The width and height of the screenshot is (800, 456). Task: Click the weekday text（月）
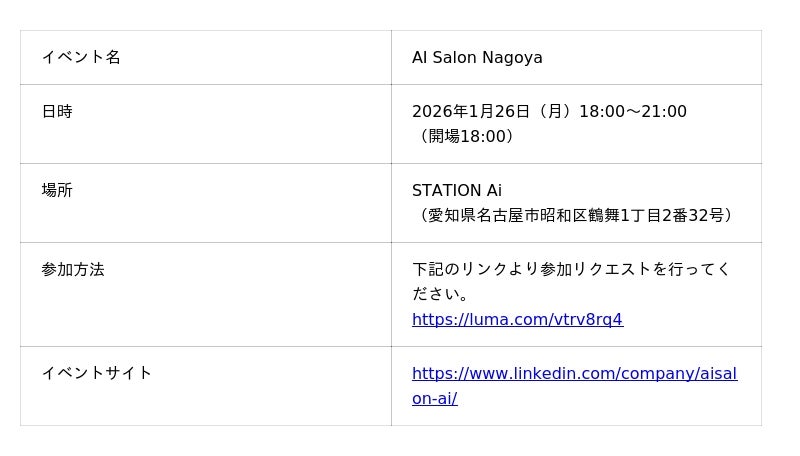point(554,112)
